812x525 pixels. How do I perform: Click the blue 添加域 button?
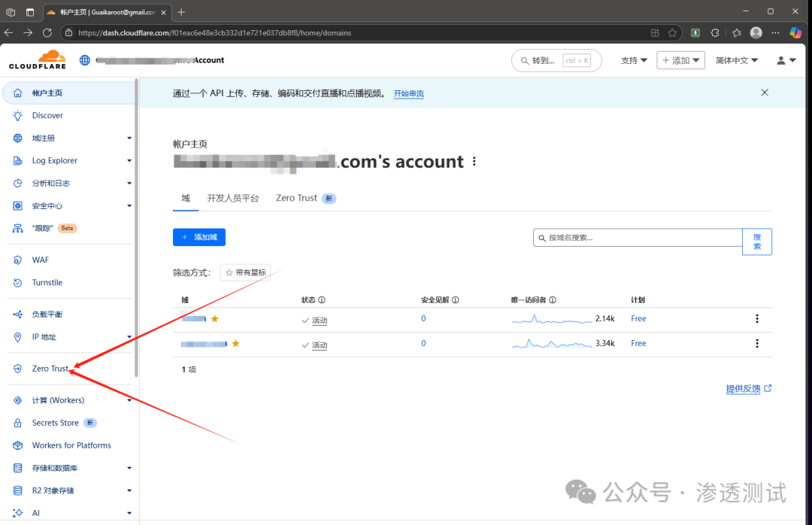(x=198, y=237)
